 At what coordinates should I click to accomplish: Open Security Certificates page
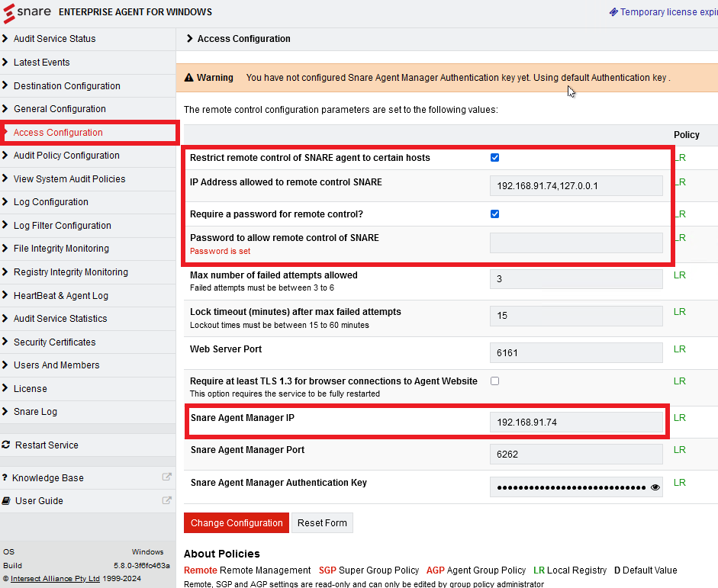point(54,342)
